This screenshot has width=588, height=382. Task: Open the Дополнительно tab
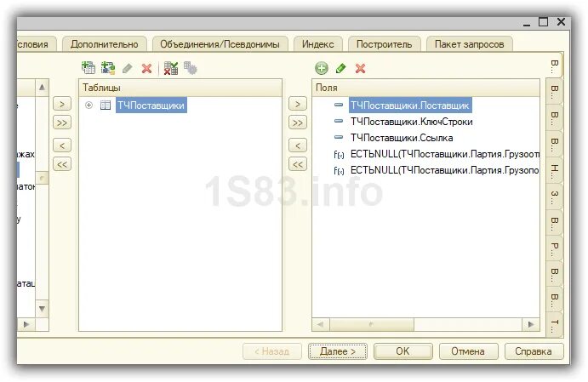coord(105,44)
